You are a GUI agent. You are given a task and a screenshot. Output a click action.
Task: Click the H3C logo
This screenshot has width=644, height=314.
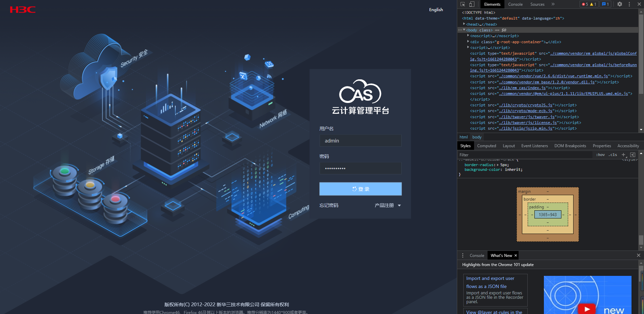[x=23, y=9]
